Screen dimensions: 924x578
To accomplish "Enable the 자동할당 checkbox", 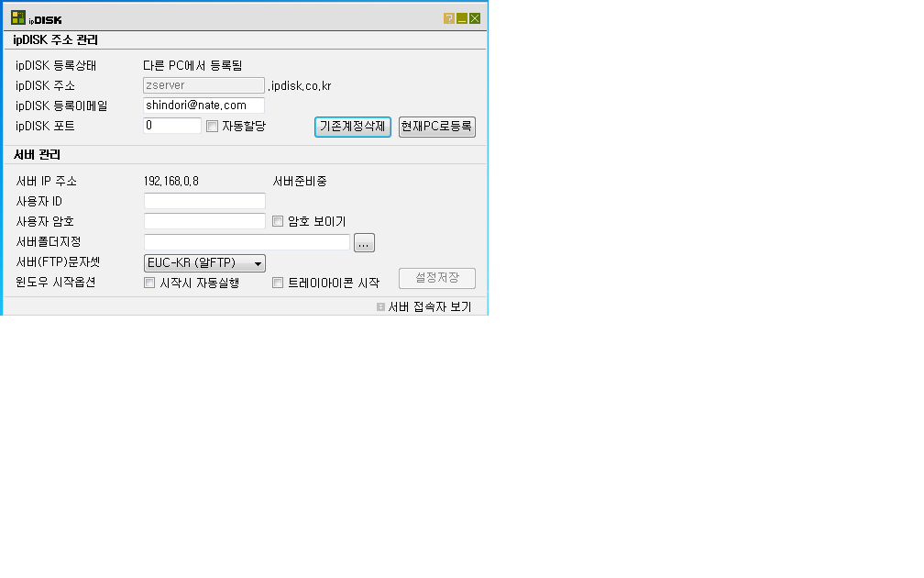I will pos(212,127).
